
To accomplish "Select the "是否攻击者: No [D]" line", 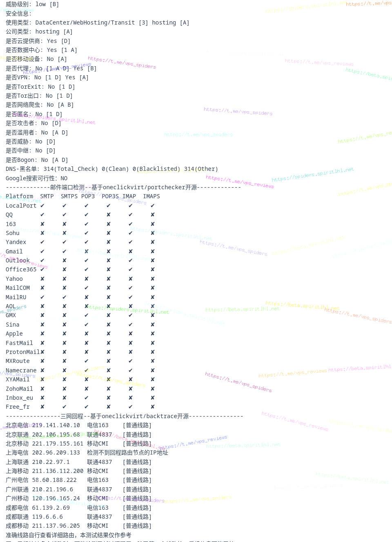I will click(x=33, y=123).
